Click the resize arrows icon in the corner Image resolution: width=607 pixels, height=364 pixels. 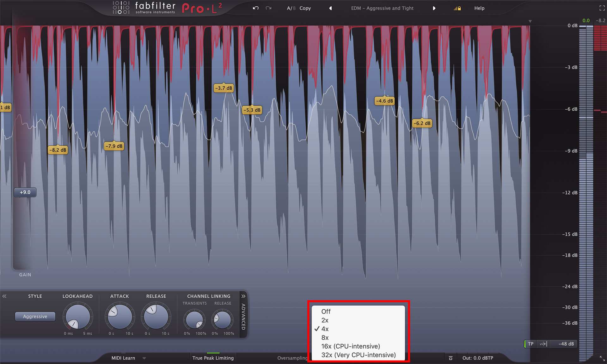(602, 358)
